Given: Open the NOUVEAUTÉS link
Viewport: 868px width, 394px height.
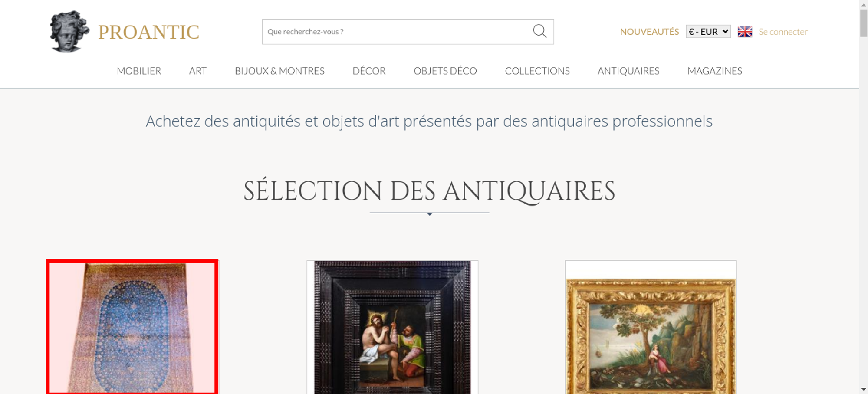Looking at the screenshot, I should [x=649, y=32].
